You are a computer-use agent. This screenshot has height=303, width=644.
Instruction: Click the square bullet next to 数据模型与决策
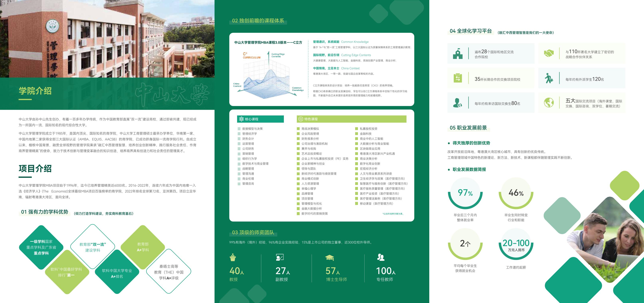tap(239, 129)
